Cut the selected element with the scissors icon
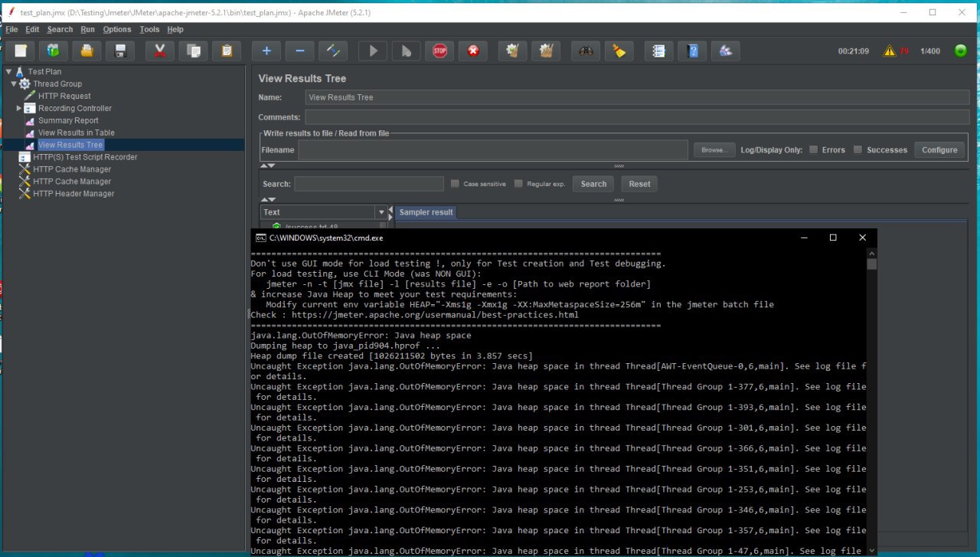The width and height of the screenshot is (980, 557). coord(159,51)
